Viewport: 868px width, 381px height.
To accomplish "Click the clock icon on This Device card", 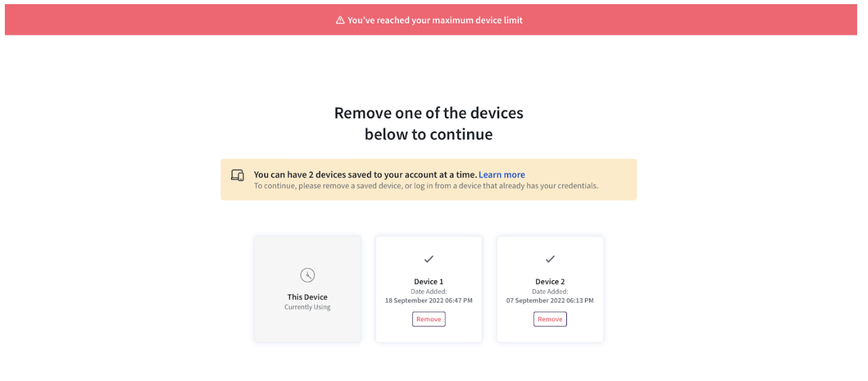I will pos(307,276).
